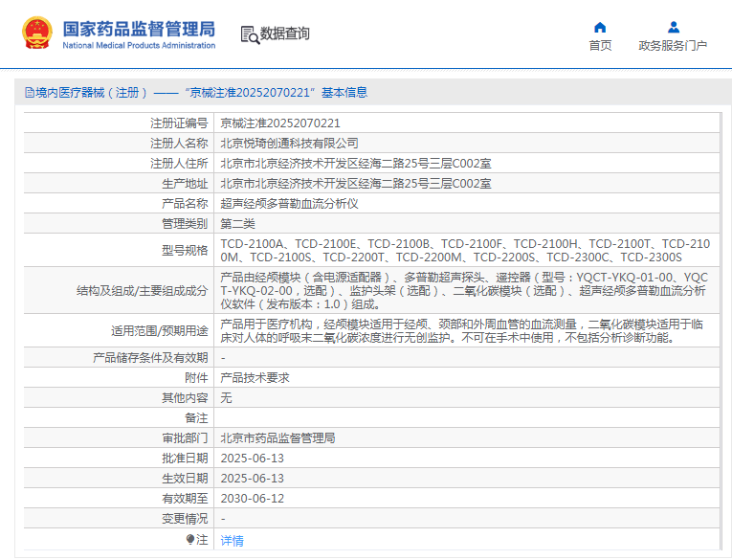
Task: Click the 型号规格 model list cell
Action: pyautogui.click(x=465, y=251)
